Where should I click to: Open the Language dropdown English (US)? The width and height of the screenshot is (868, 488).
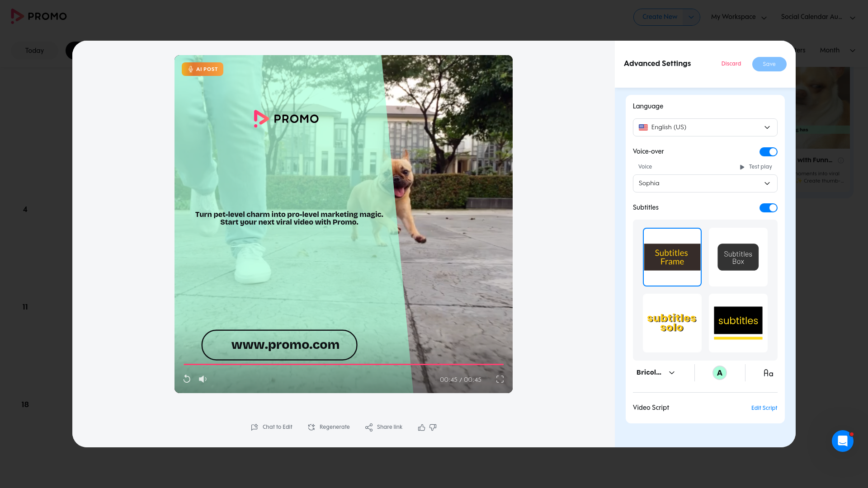pos(705,127)
